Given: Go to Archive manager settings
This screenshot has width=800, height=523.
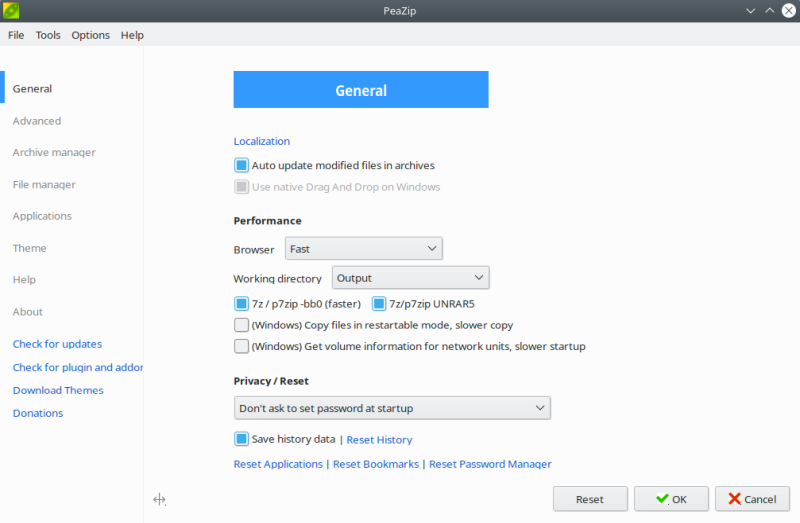Looking at the screenshot, I should [x=54, y=153].
